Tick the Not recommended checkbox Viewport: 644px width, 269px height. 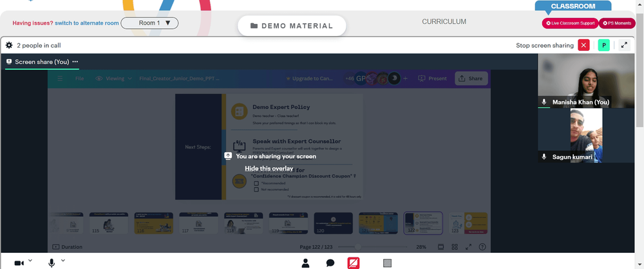[256, 190]
